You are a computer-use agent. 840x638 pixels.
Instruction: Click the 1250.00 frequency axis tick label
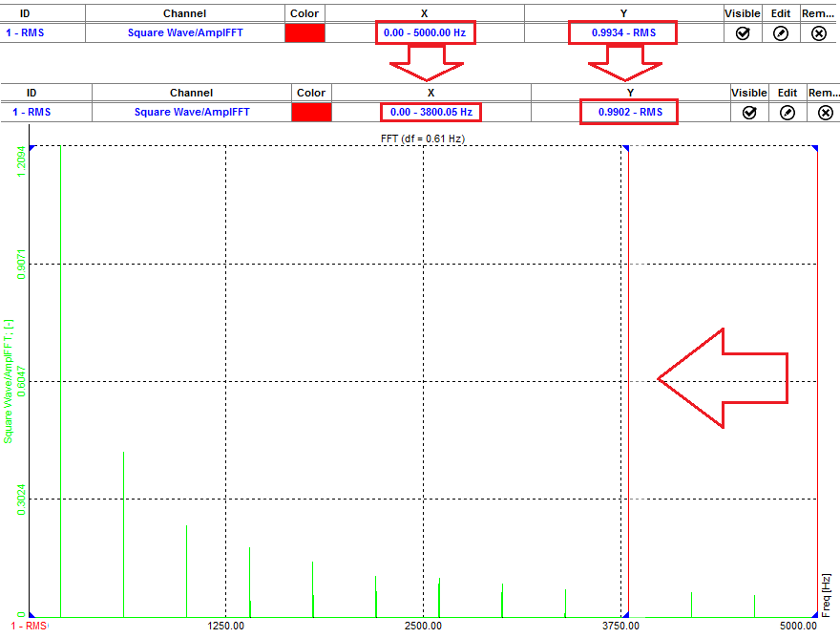[x=225, y=626]
